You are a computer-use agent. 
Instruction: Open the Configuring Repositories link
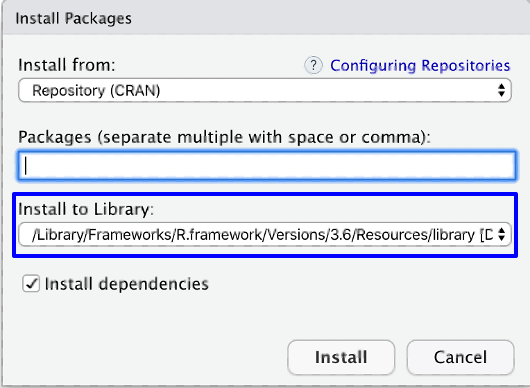[x=420, y=66]
